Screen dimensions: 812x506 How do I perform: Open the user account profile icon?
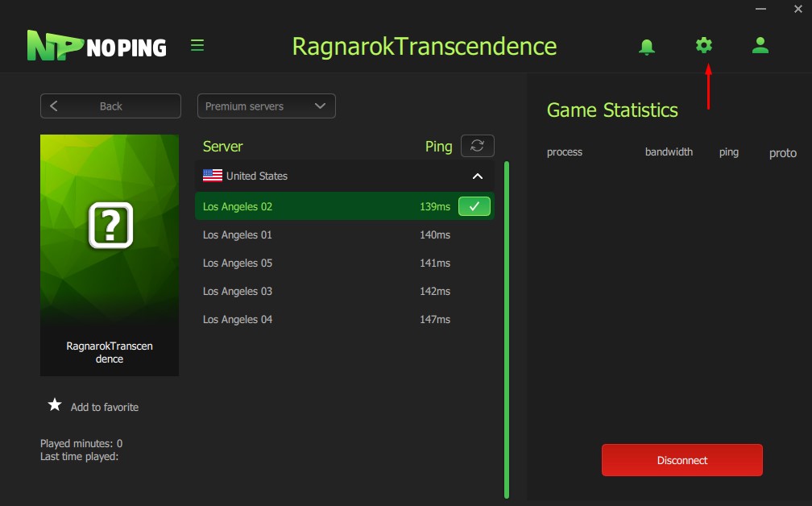click(760, 45)
